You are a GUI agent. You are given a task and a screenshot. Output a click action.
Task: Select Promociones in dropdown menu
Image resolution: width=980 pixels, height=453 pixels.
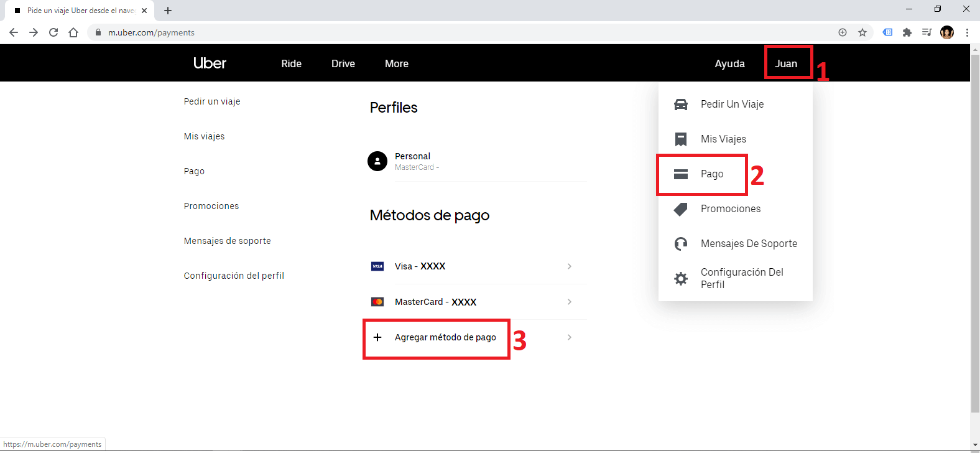click(736, 209)
